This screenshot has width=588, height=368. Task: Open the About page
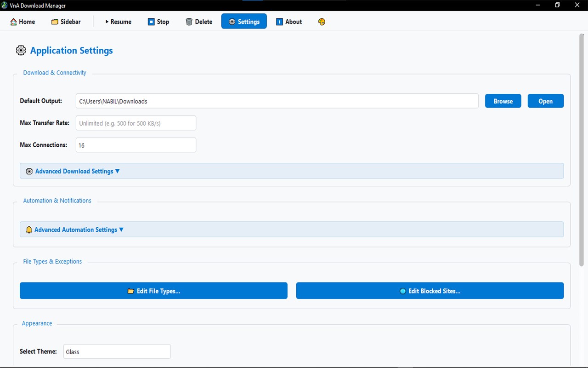pyautogui.click(x=289, y=22)
